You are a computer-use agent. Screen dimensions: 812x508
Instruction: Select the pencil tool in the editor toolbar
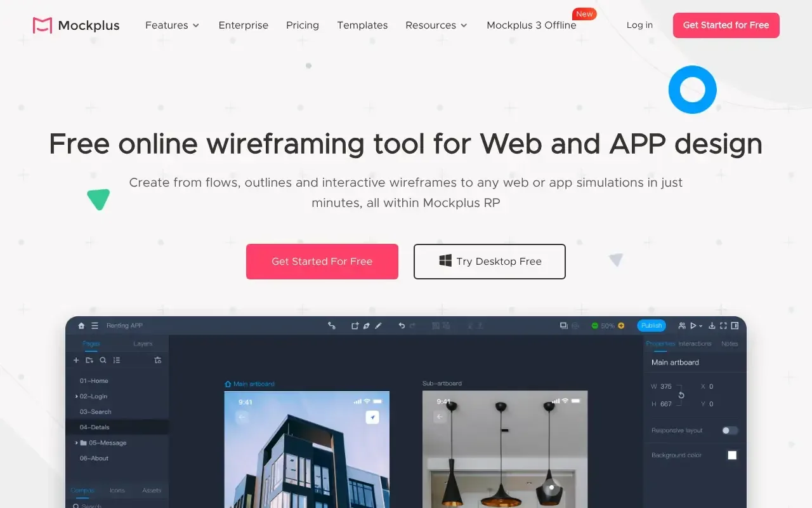[x=379, y=326]
